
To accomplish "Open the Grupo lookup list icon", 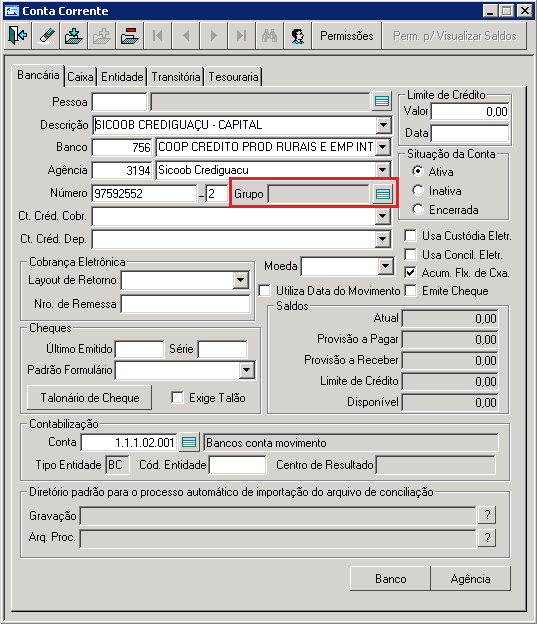I will (x=383, y=194).
